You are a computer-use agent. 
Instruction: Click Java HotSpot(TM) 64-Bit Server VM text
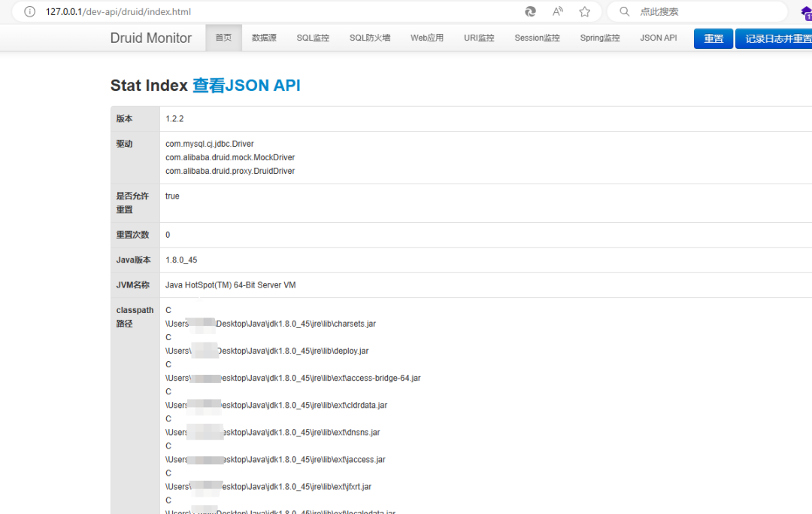click(x=231, y=284)
